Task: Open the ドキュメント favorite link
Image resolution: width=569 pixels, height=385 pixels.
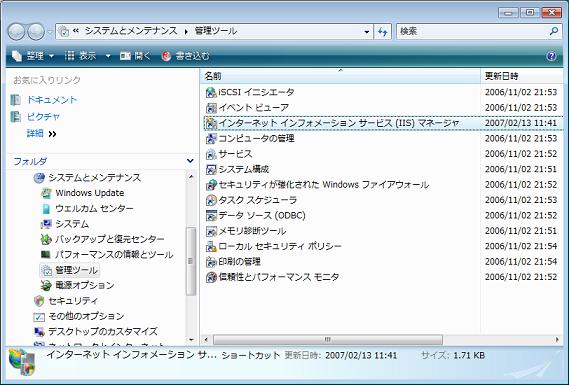Action: click(52, 100)
